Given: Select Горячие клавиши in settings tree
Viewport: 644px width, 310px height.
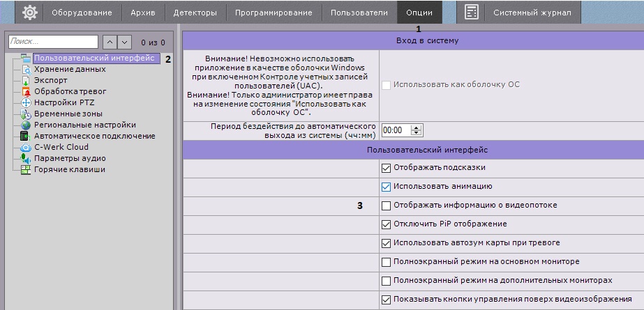Looking at the screenshot, I should [x=70, y=169].
